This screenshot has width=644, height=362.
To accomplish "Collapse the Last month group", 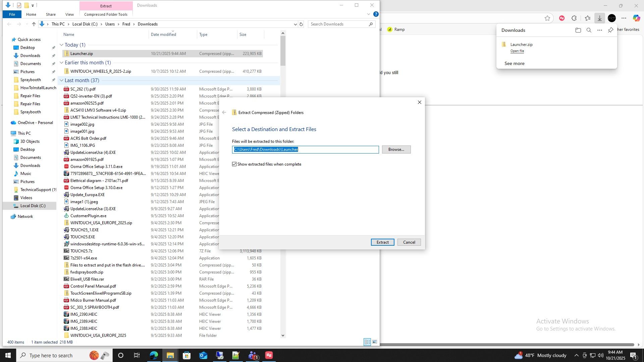I will click(x=61, y=80).
